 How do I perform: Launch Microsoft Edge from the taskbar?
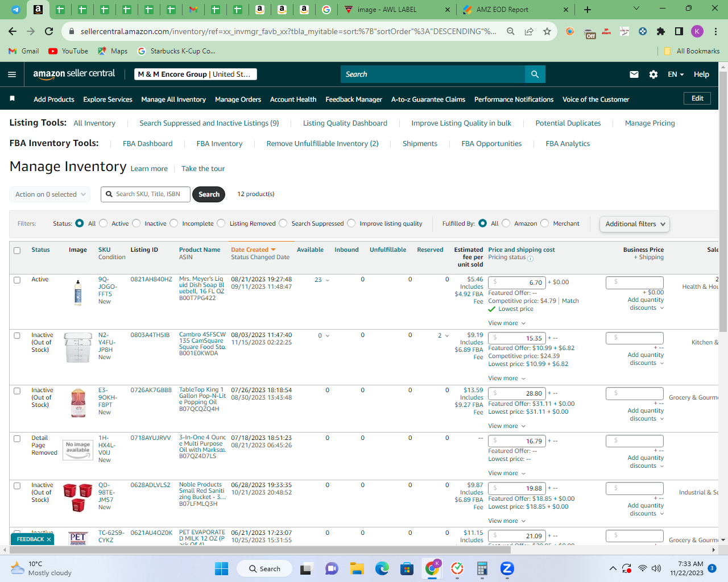point(382,568)
